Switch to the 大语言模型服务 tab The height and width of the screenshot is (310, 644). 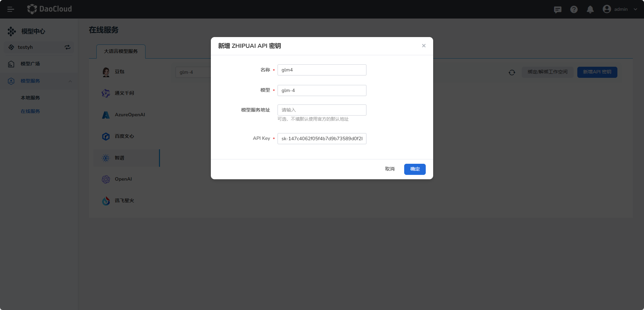click(x=121, y=51)
